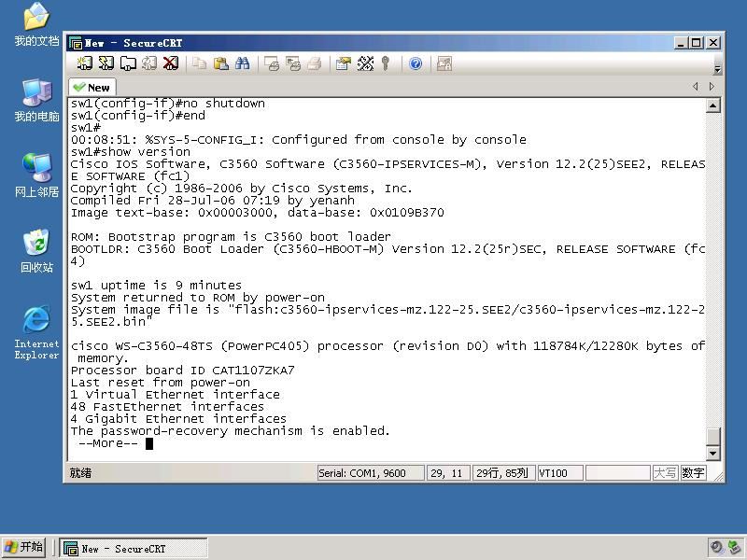This screenshot has width=747, height=560.
Task: Open the 开始 Start button
Action: click(x=24, y=547)
